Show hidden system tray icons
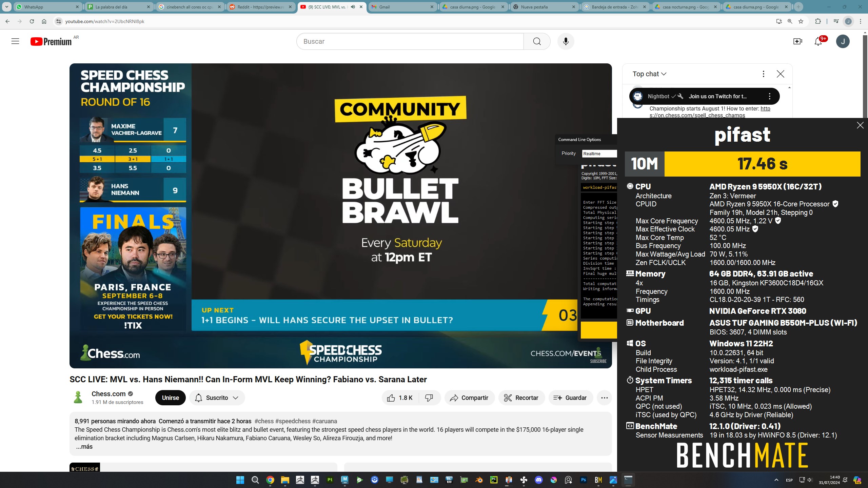 coord(776,480)
